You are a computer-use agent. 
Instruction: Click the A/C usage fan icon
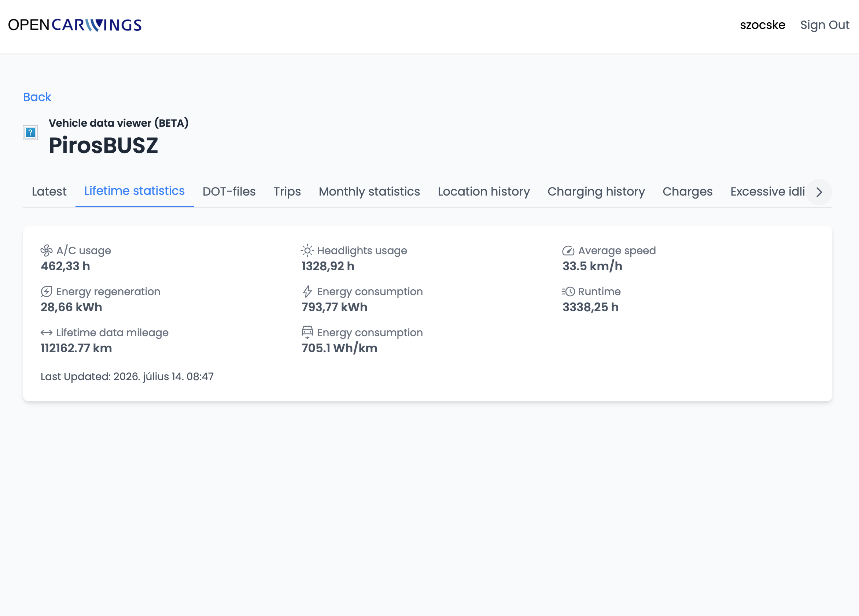tap(46, 250)
